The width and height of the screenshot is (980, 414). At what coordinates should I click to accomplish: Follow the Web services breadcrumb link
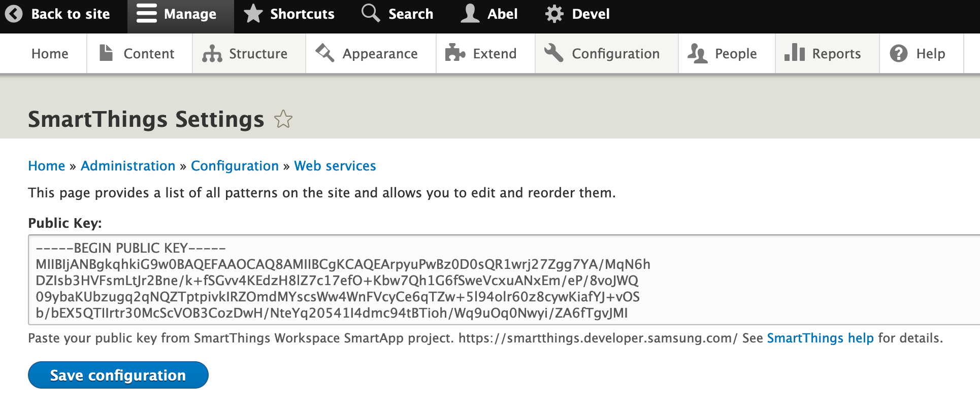coord(335,166)
